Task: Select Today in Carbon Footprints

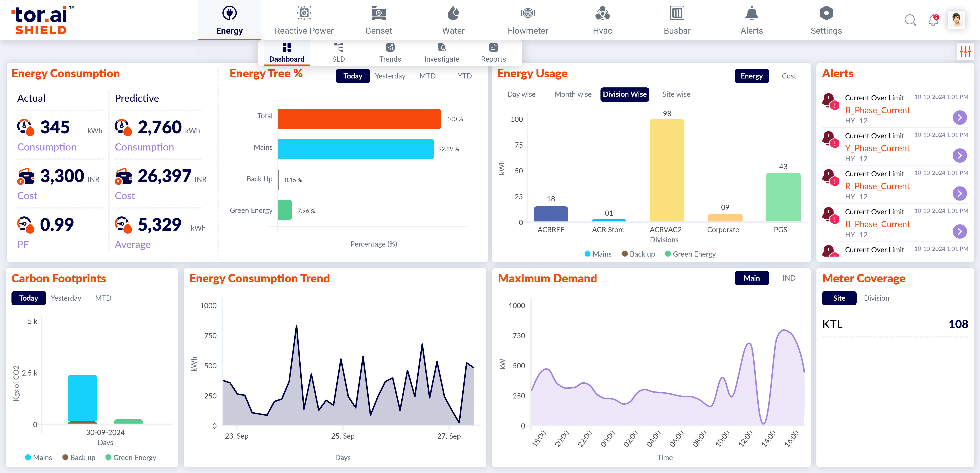Action: (29, 298)
